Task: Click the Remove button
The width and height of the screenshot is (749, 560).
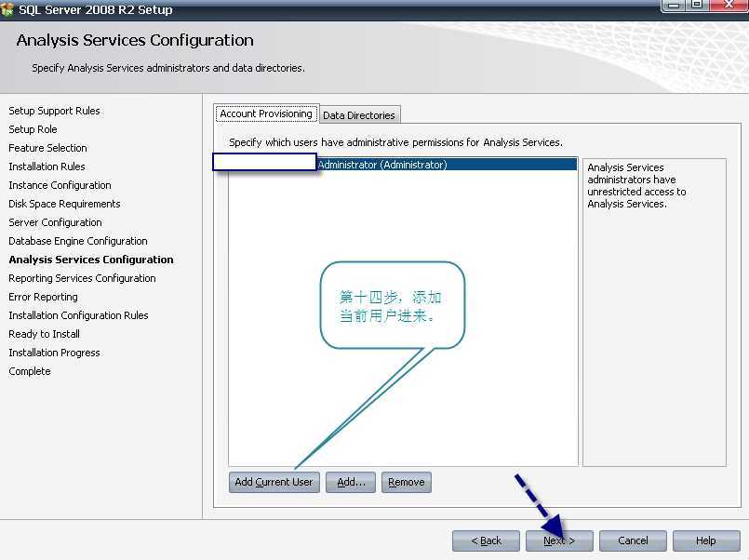Action: point(407,482)
